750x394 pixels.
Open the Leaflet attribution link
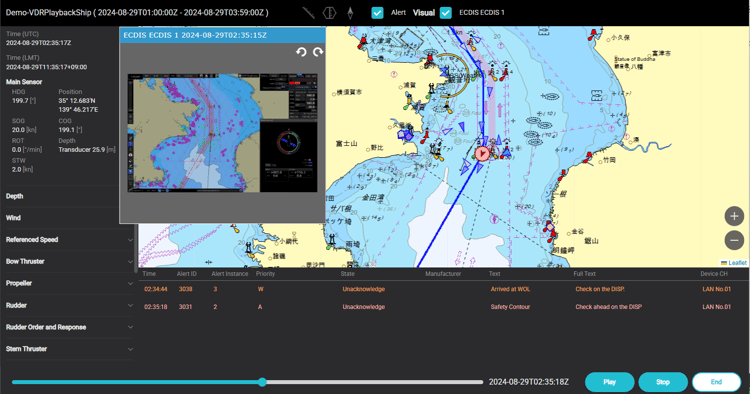click(737, 263)
